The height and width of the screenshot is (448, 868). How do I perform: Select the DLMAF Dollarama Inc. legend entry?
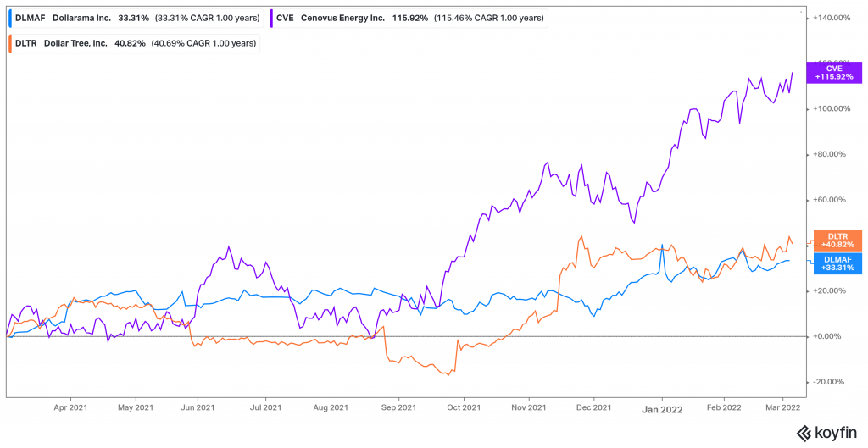[x=136, y=18]
